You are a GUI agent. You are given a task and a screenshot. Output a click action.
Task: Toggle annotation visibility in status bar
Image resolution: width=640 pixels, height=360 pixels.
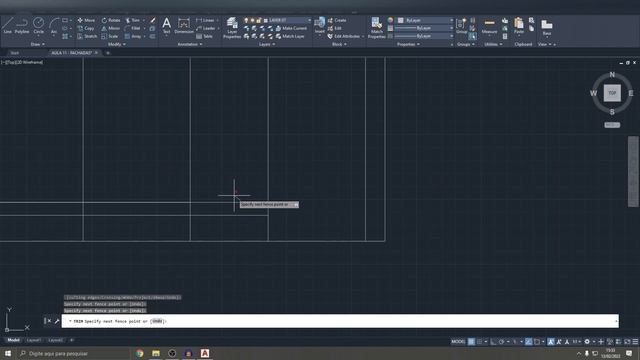pyautogui.click(x=551, y=342)
